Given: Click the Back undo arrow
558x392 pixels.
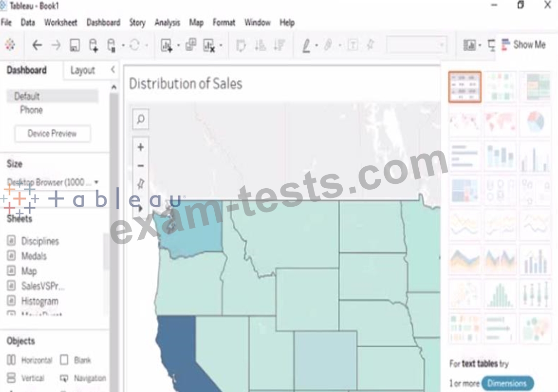Looking at the screenshot, I should pyautogui.click(x=37, y=46).
